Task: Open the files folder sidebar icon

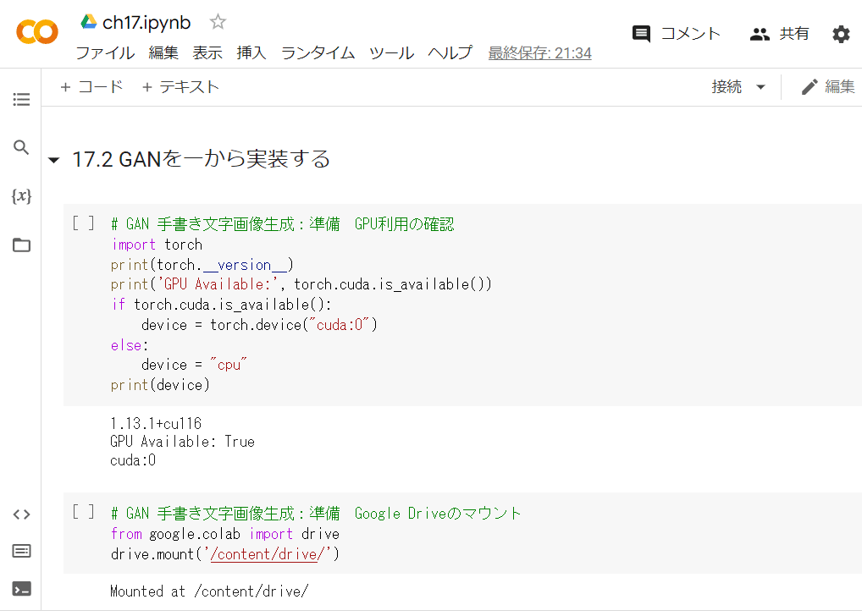Action: point(21,245)
